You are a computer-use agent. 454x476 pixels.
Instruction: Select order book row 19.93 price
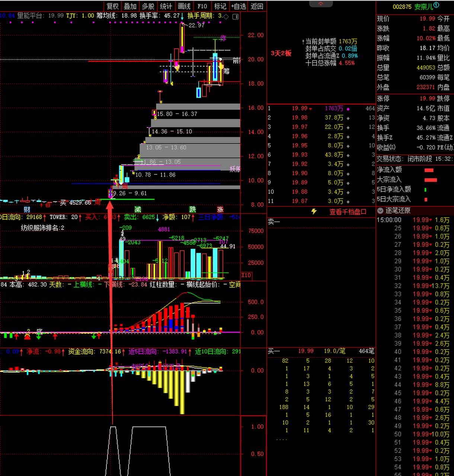point(300,155)
